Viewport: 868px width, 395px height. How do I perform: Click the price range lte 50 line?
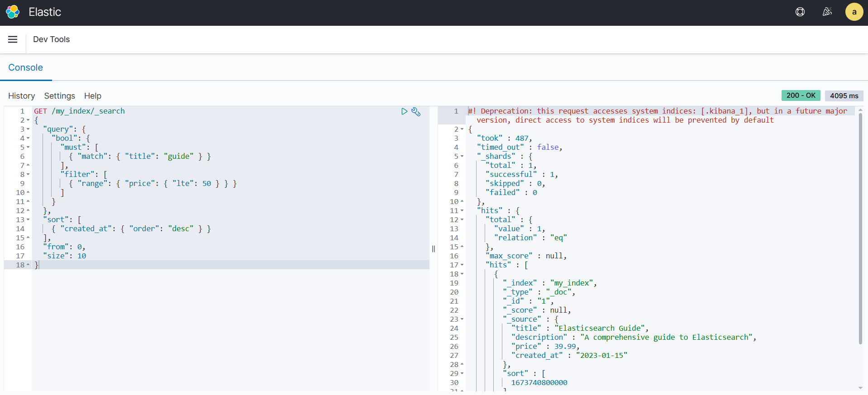pyautogui.click(x=153, y=184)
